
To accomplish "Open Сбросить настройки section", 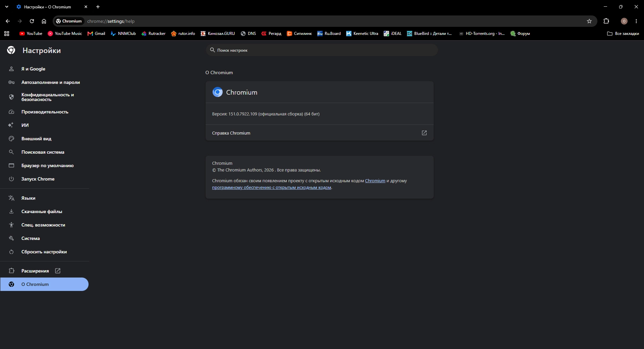I will [x=44, y=252].
